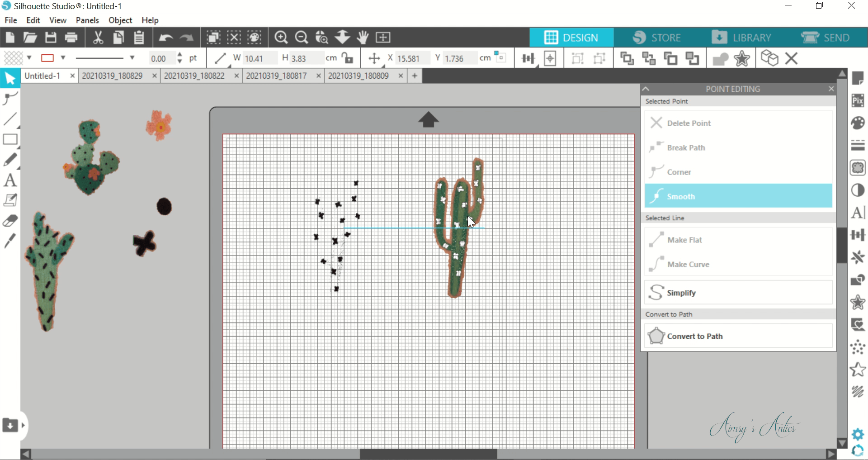The width and height of the screenshot is (868, 460).
Task: Toggle the aspect ratio lock
Action: 347,58
